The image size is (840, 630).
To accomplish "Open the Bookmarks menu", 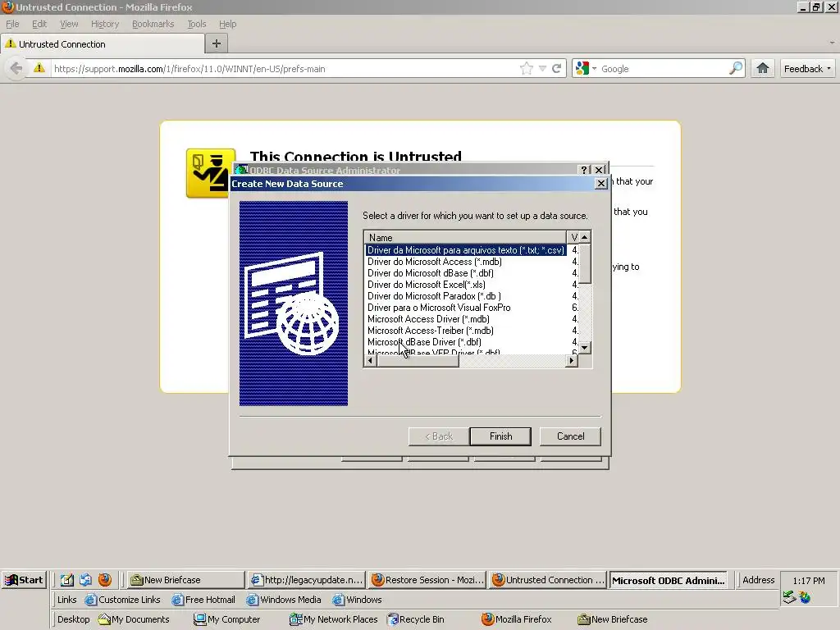I will (153, 24).
